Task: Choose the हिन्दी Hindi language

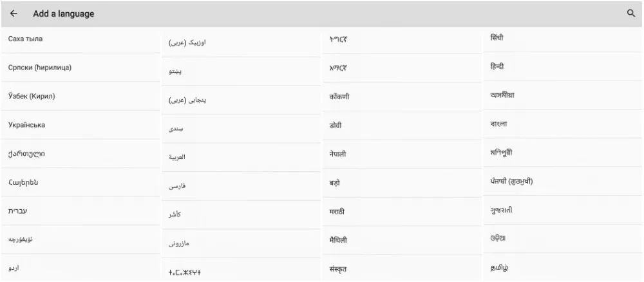Action: pos(562,66)
